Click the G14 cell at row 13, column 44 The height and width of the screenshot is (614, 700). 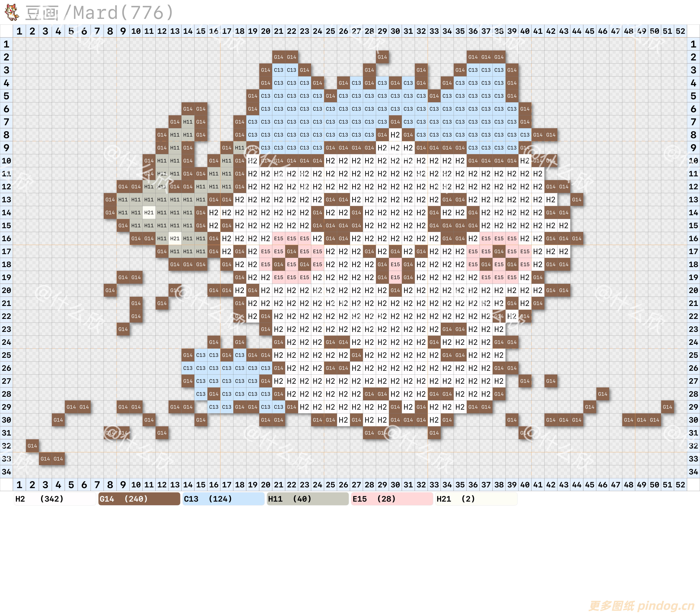(577, 200)
